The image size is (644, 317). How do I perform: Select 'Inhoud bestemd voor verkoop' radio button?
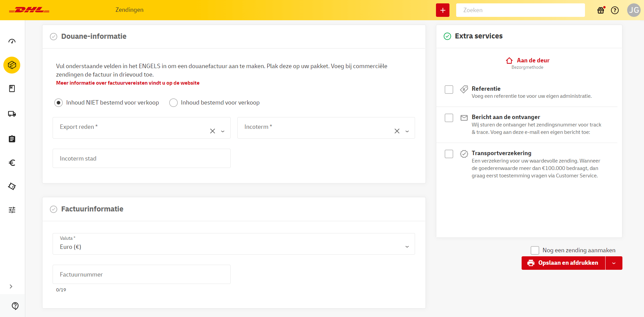point(173,103)
